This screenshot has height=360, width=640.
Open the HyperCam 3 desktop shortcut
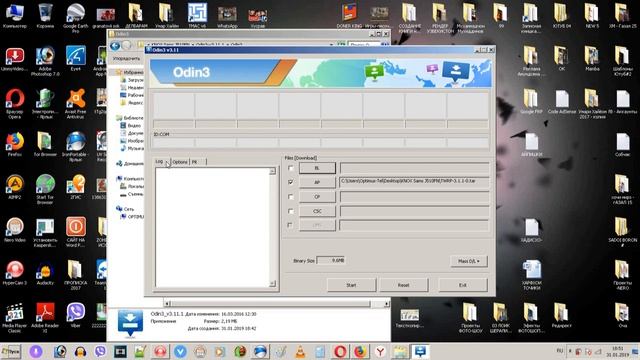pyautogui.click(x=15, y=273)
